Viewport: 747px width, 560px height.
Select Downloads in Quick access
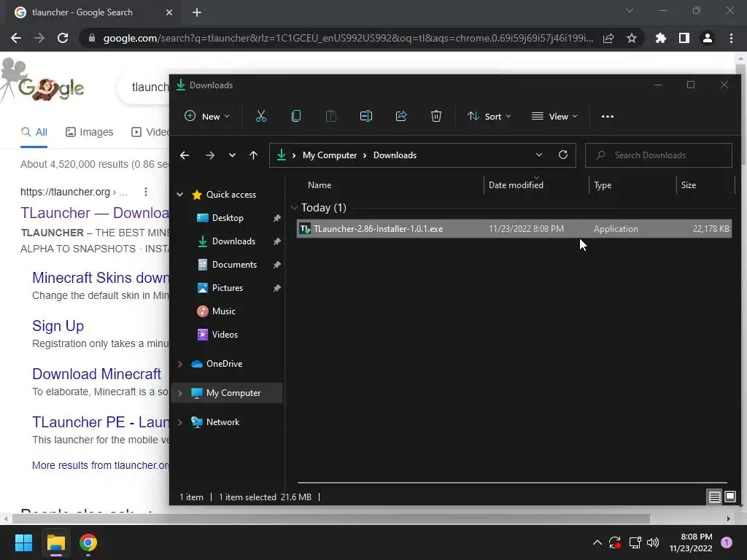[233, 241]
